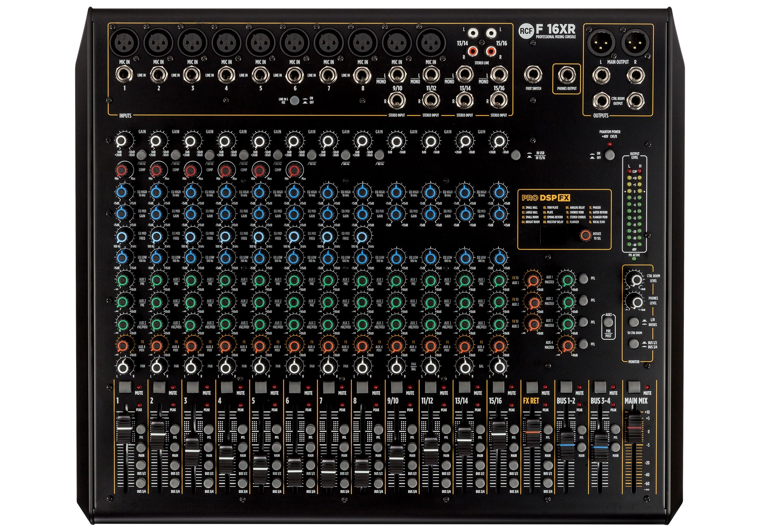Click the FOOT SWITCH jack
The image size is (760, 532).
(x=533, y=74)
